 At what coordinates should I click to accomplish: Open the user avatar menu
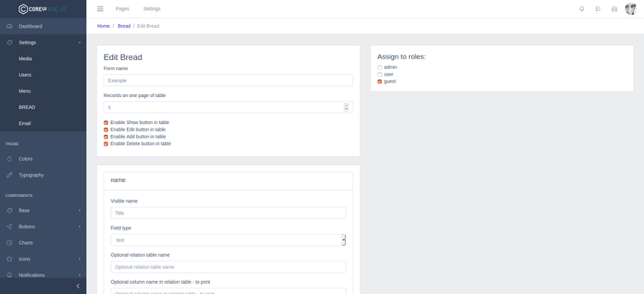pyautogui.click(x=630, y=9)
